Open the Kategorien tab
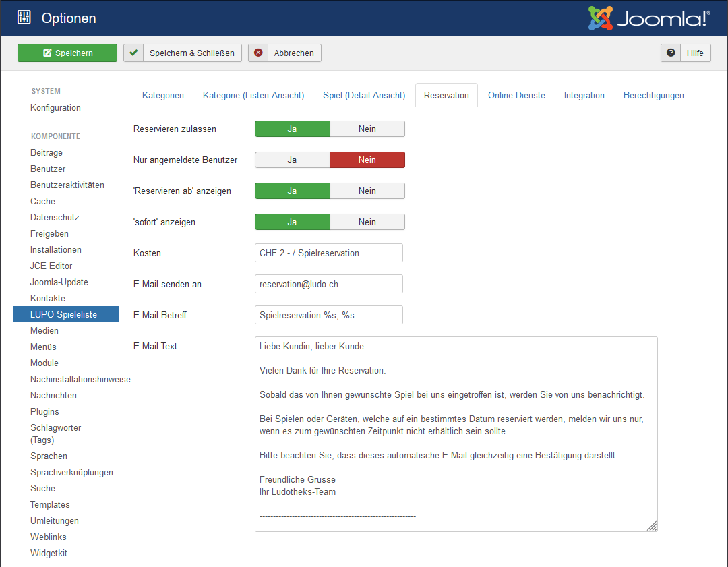 [x=163, y=95]
